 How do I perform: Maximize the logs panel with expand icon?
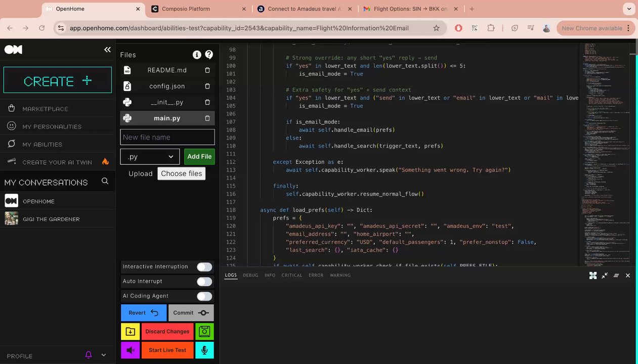[593, 276]
